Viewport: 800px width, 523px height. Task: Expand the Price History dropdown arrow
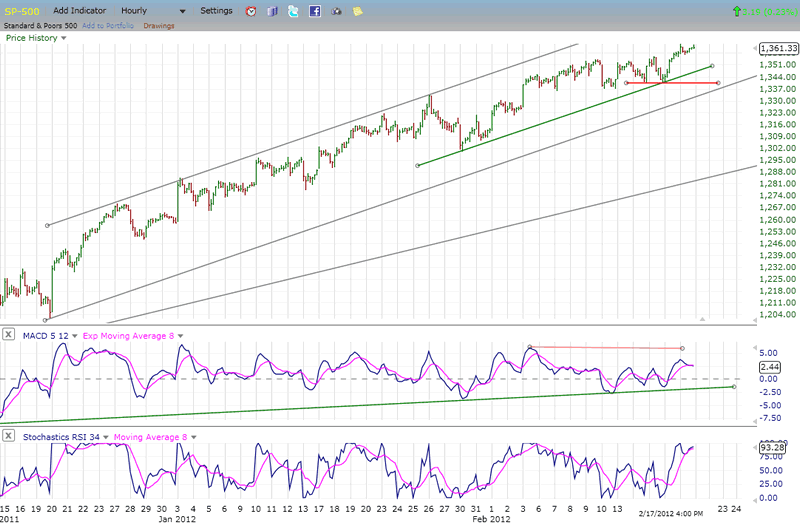(x=64, y=38)
